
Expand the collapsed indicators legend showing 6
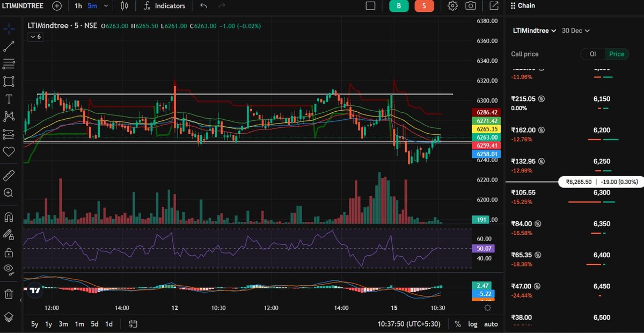[35, 37]
